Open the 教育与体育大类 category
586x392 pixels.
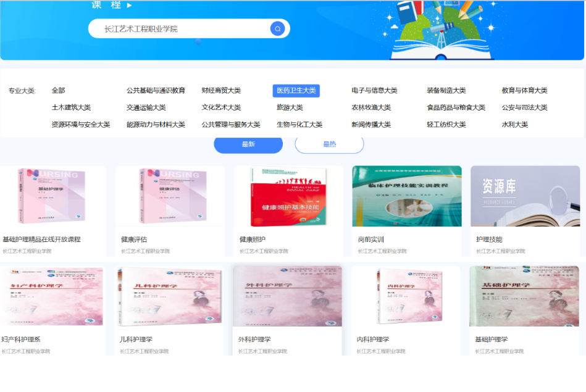(524, 90)
